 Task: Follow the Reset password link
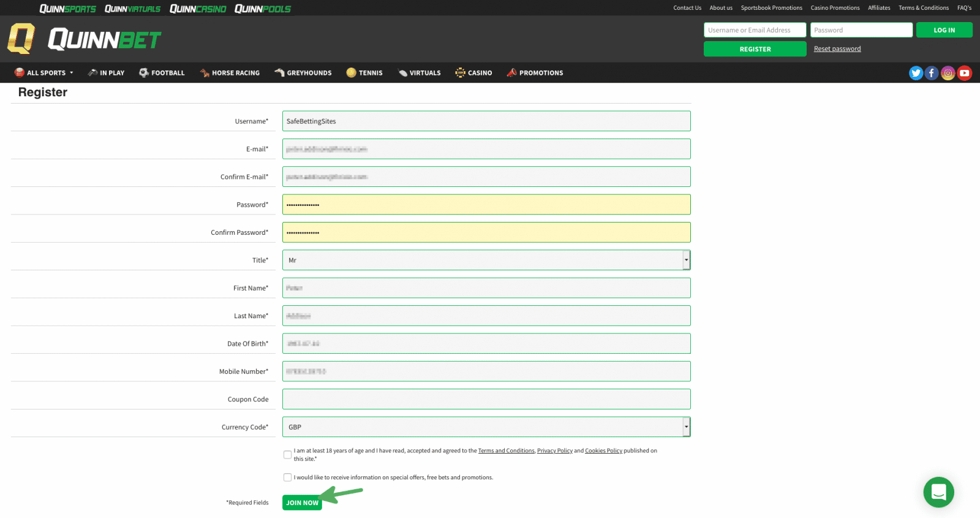point(837,49)
